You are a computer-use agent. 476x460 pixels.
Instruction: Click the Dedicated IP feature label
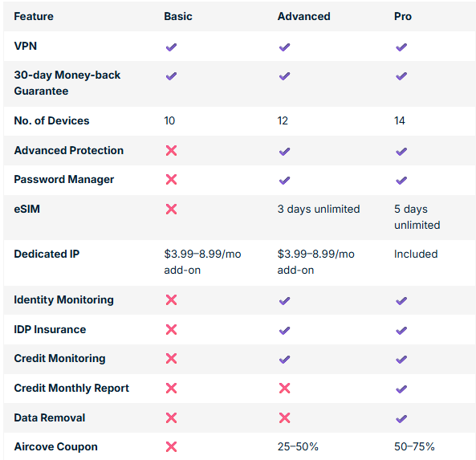[x=47, y=254]
